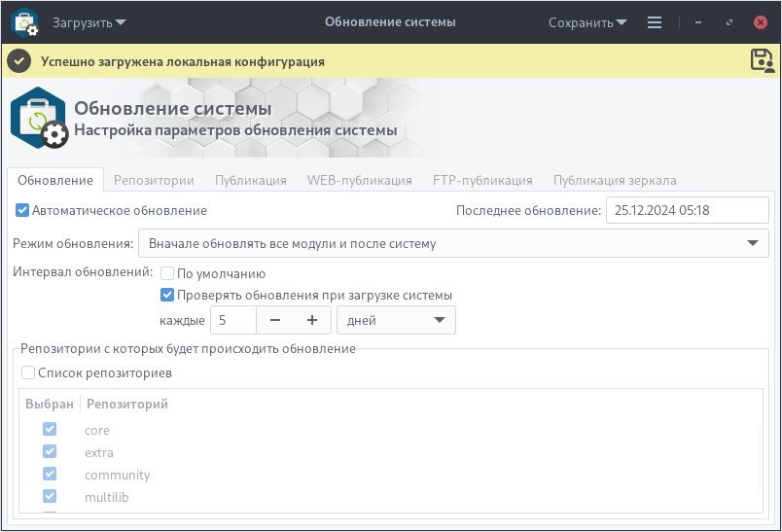Close the Обновление системы window
The image size is (782, 532).
coord(760,22)
